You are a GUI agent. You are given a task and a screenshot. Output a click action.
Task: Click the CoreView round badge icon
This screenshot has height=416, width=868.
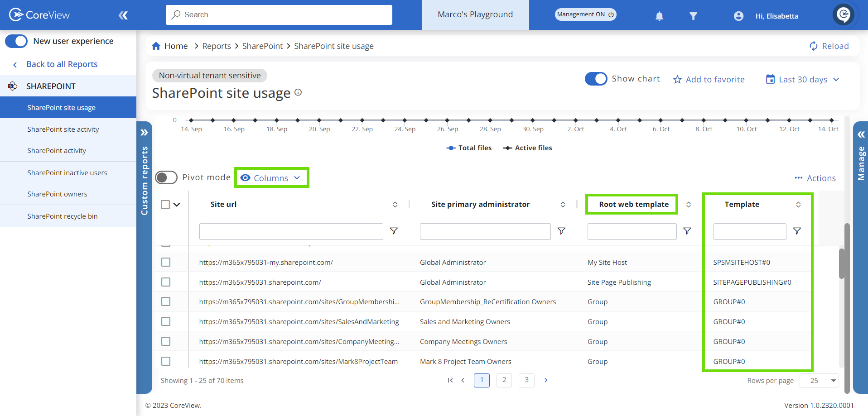[x=844, y=14]
